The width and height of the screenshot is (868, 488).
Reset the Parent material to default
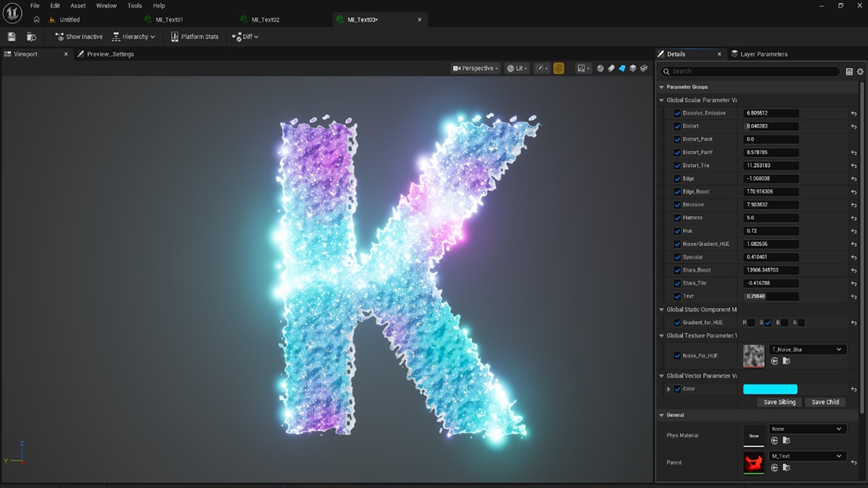point(854,462)
